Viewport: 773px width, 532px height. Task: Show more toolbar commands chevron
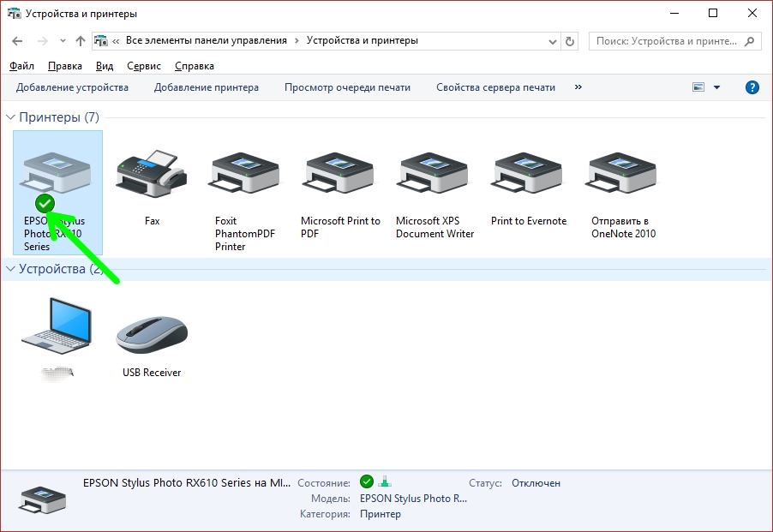point(578,87)
